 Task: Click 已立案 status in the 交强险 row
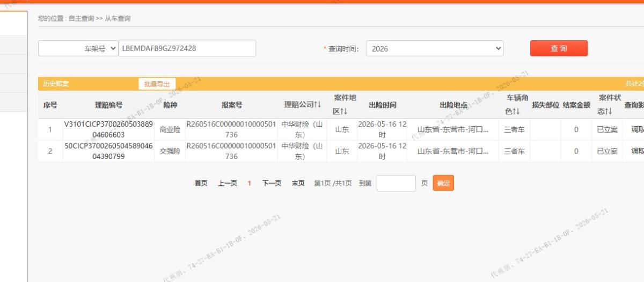[608, 151]
